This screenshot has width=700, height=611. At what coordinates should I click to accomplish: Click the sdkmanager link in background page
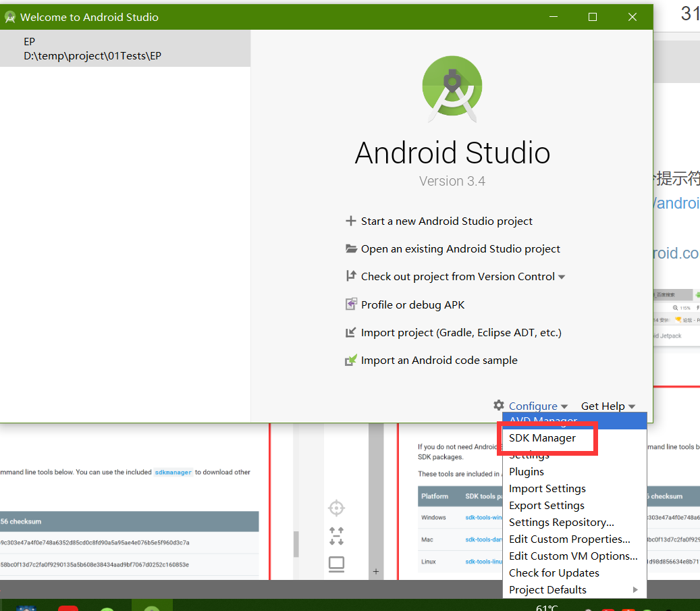(173, 472)
